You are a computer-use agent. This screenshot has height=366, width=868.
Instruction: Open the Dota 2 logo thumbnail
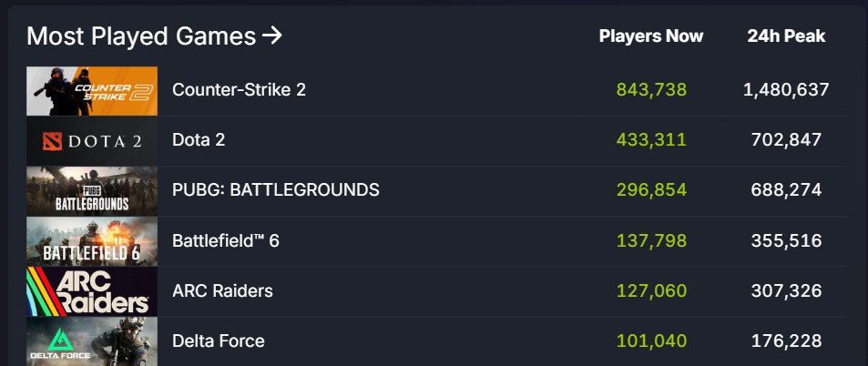(x=92, y=140)
